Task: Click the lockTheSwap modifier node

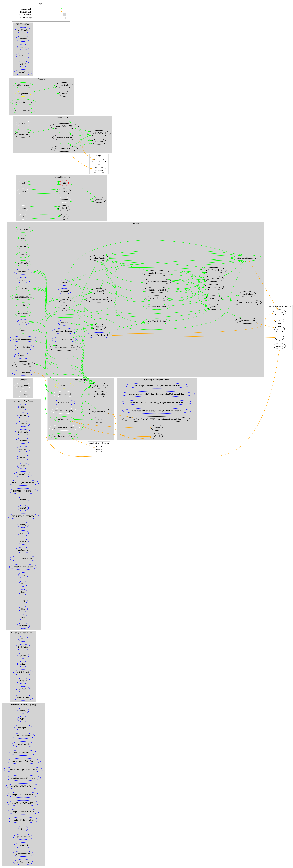Action: (x=64, y=385)
